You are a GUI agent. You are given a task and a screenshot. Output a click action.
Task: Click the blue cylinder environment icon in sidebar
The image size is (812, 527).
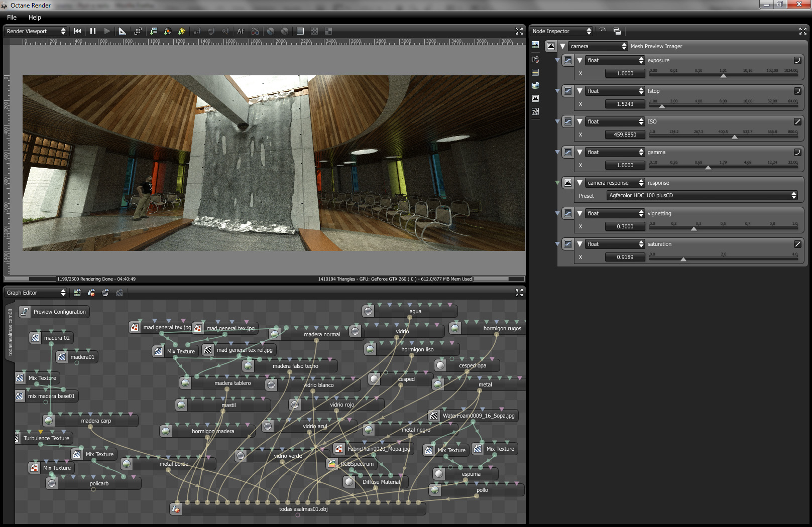coord(535,85)
